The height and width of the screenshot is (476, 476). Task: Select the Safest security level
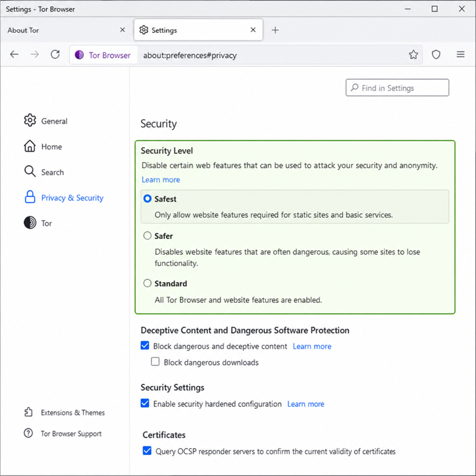(147, 199)
